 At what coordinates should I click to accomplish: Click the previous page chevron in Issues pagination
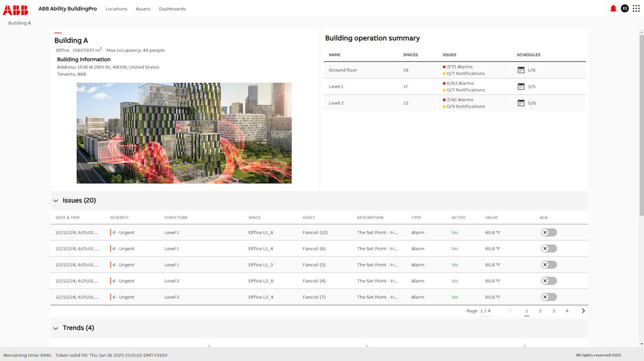click(x=511, y=311)
